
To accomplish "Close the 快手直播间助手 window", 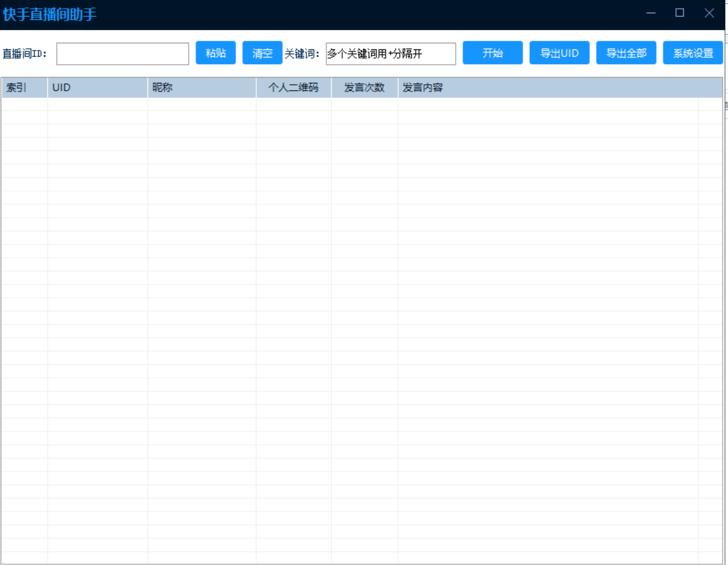I will coord(709,13).
